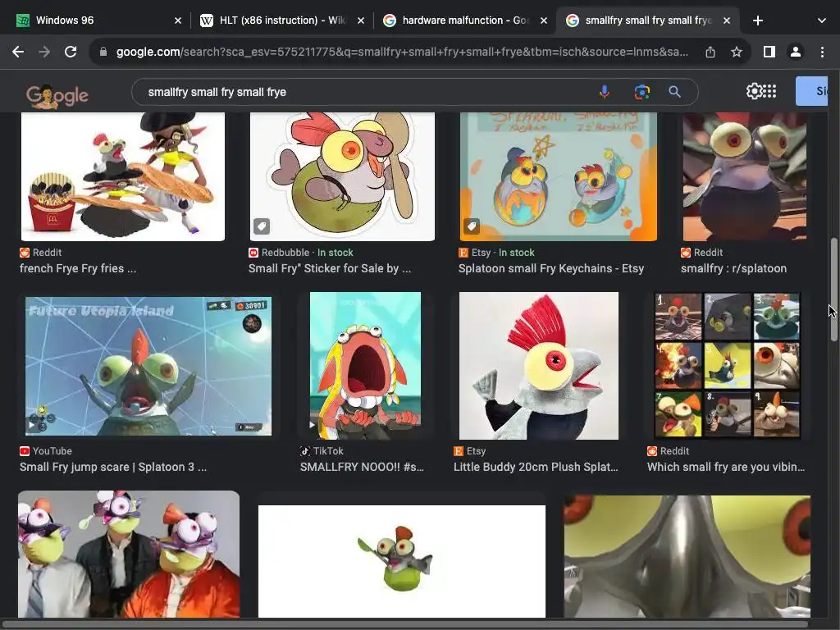Screen dimensions: 840x630
Task: Click 'Which small fry are you vibin' link
Action: tap(726, 467)
